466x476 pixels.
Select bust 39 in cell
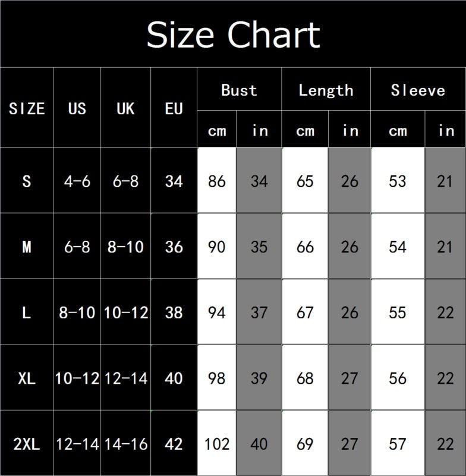259,378
